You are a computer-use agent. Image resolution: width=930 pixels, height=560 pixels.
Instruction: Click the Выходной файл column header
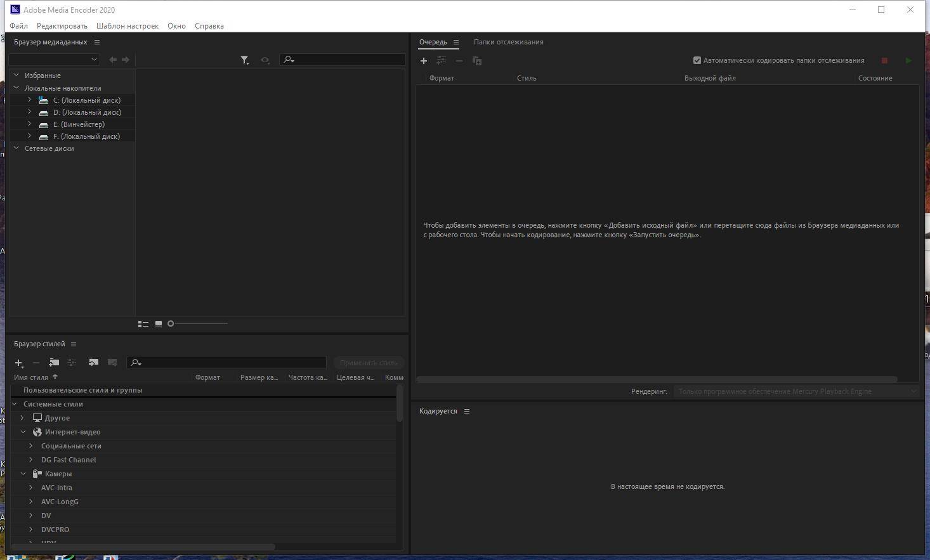click(x=710, y=78)
